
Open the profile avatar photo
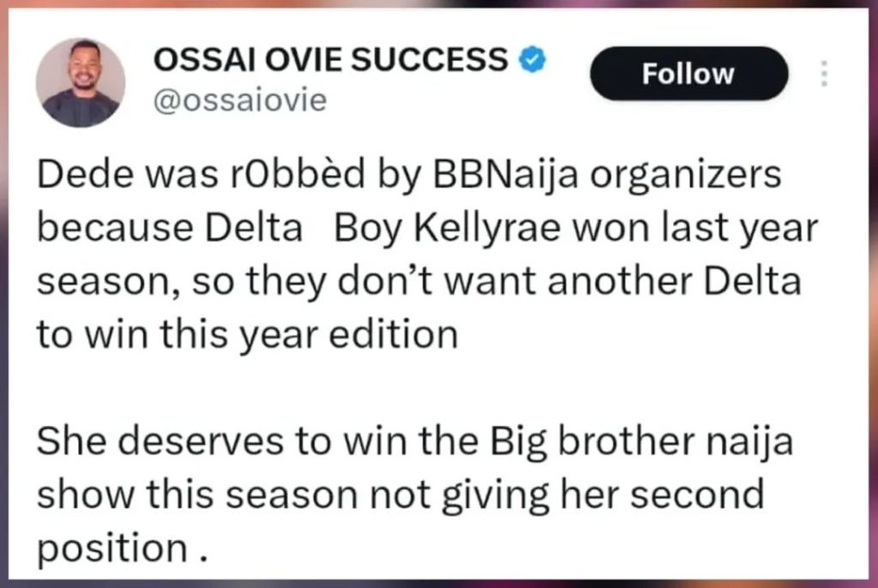[x=81, y=83]
